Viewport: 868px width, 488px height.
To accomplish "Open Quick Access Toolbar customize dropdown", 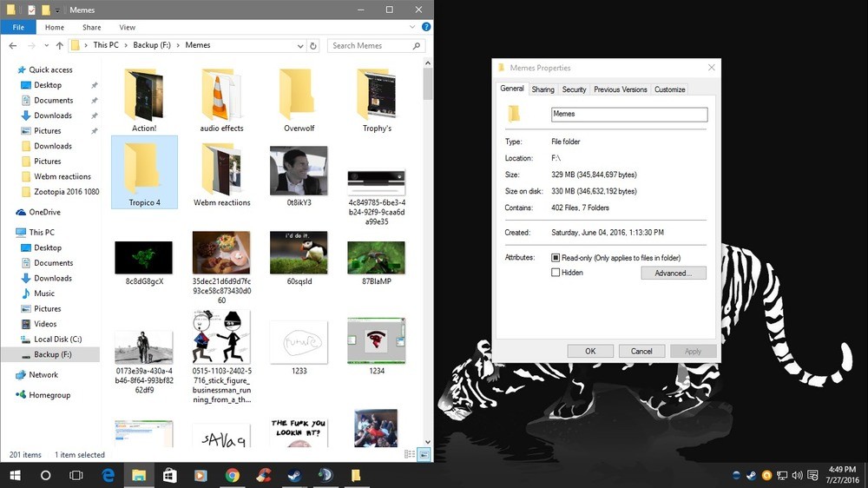I will (x=57, y=10).
